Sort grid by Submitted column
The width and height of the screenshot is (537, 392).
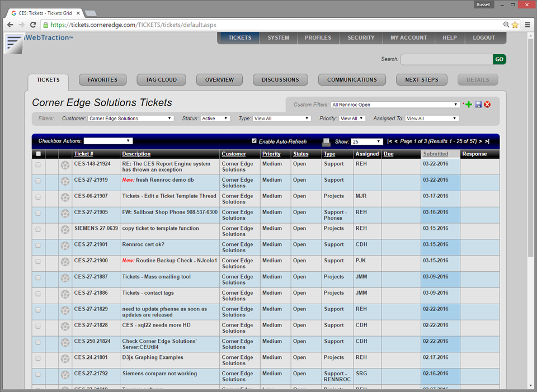[435, 154]
